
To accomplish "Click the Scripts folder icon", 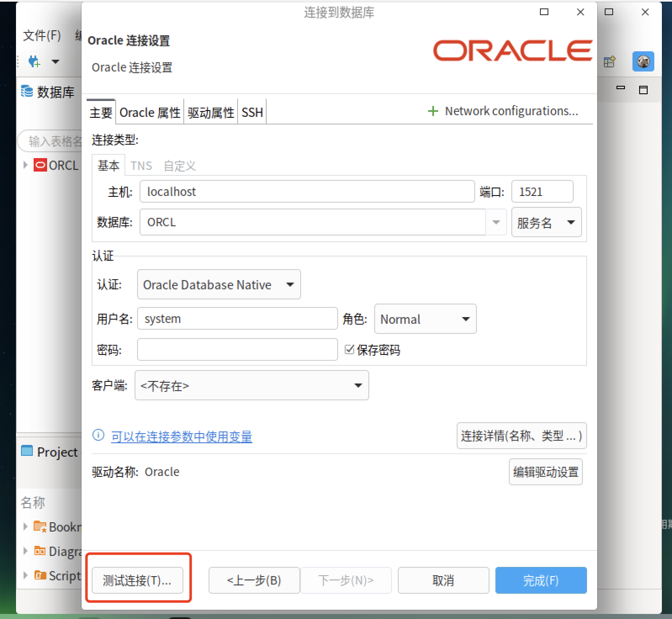I will 40,575.
